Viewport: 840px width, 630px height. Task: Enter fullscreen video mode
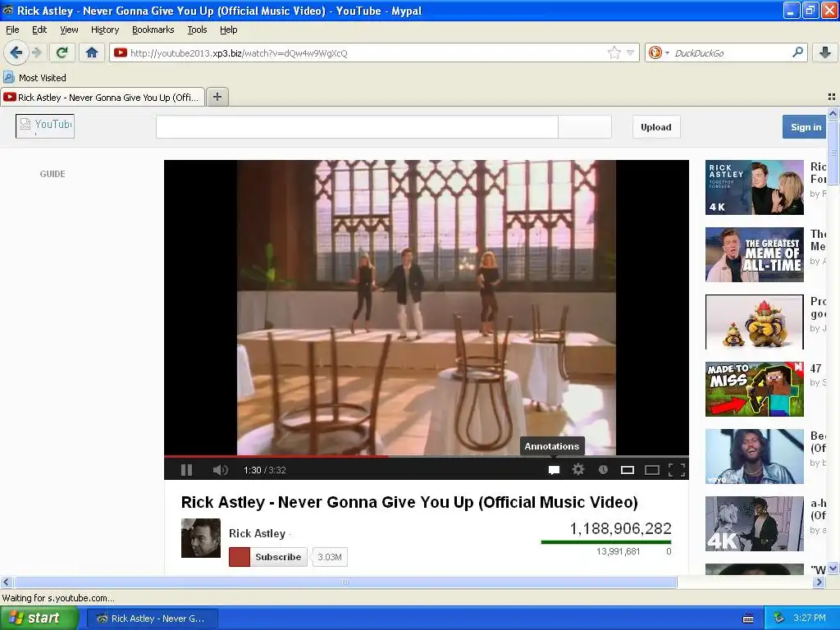point(677,470)
